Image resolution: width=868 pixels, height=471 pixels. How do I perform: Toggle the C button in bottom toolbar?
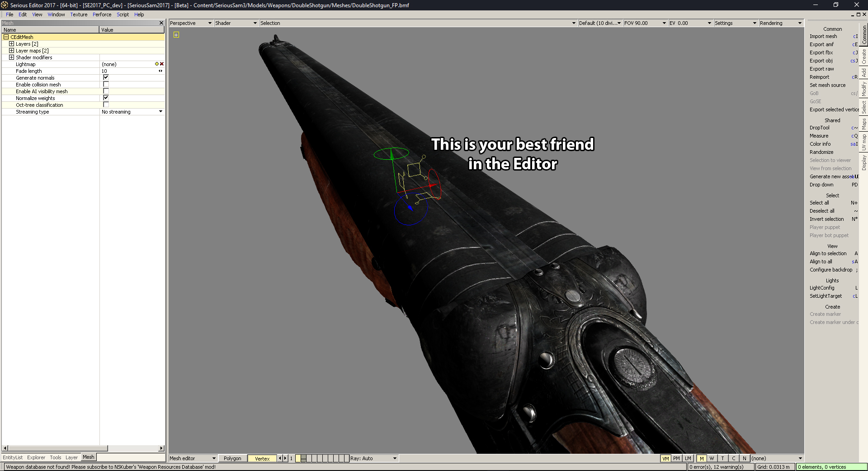click(x=733, y=458)
